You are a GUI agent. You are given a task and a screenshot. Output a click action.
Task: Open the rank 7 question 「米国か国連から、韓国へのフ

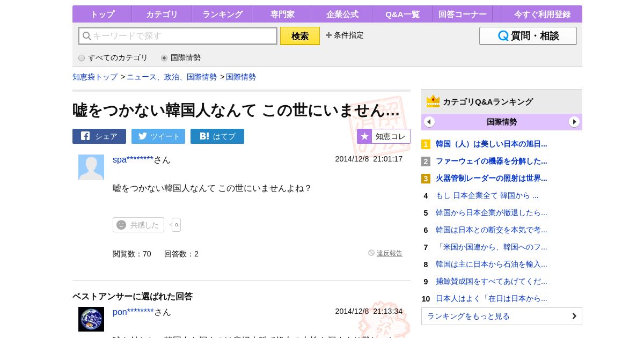click(x=492, y=247)
